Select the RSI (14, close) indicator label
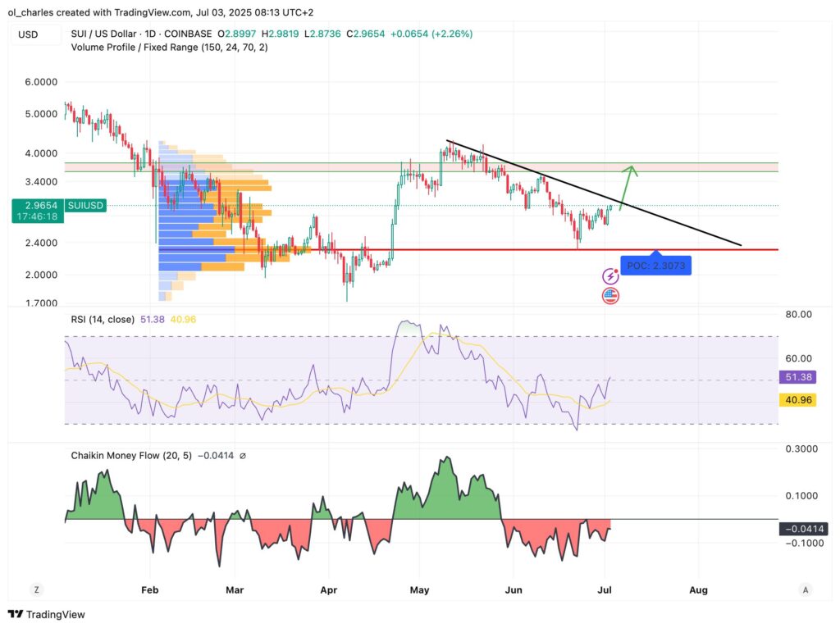 click(103, 319)
